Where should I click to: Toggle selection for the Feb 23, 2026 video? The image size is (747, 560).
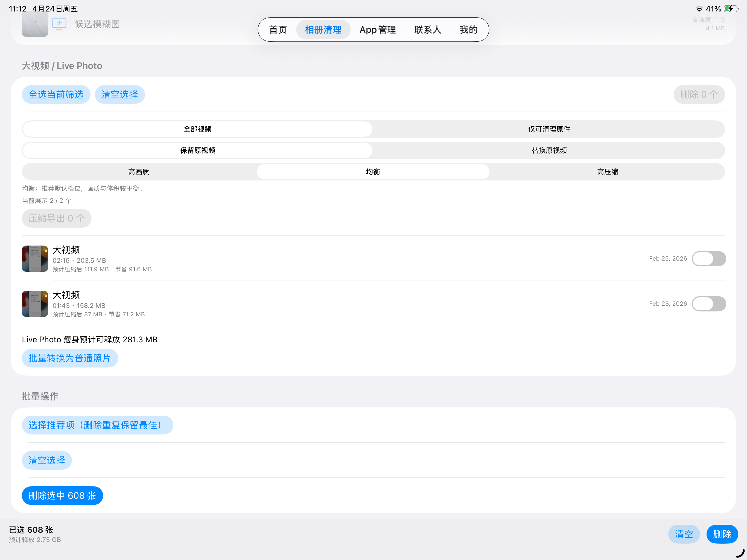[709, 304]
